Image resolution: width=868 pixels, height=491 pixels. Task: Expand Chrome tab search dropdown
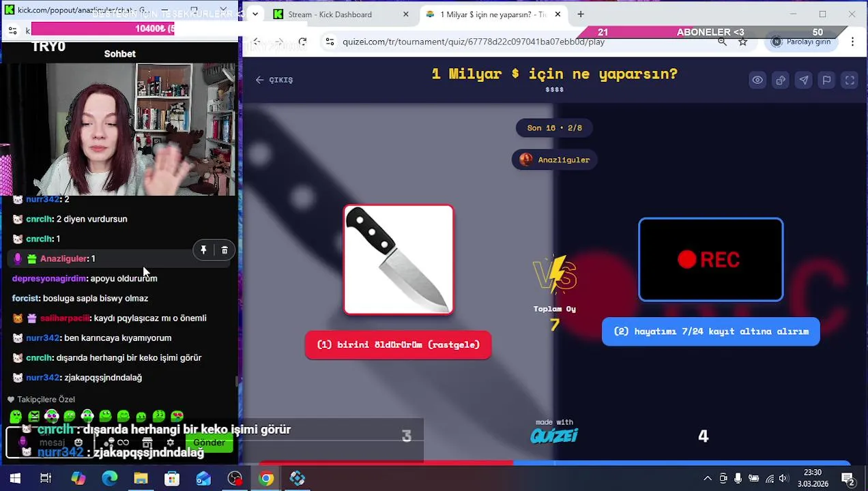pos(255,14)
